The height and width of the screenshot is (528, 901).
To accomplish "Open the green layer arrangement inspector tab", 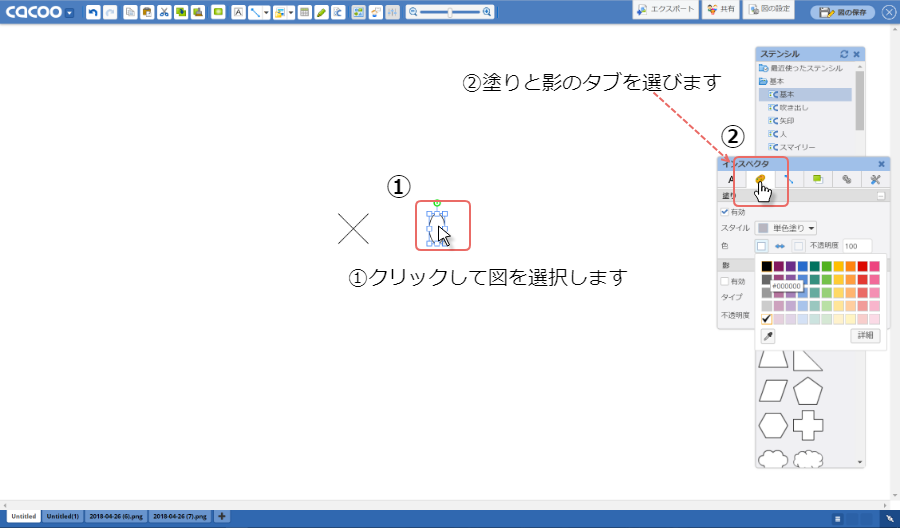I will pyautogui.click(x=817, y=180).
